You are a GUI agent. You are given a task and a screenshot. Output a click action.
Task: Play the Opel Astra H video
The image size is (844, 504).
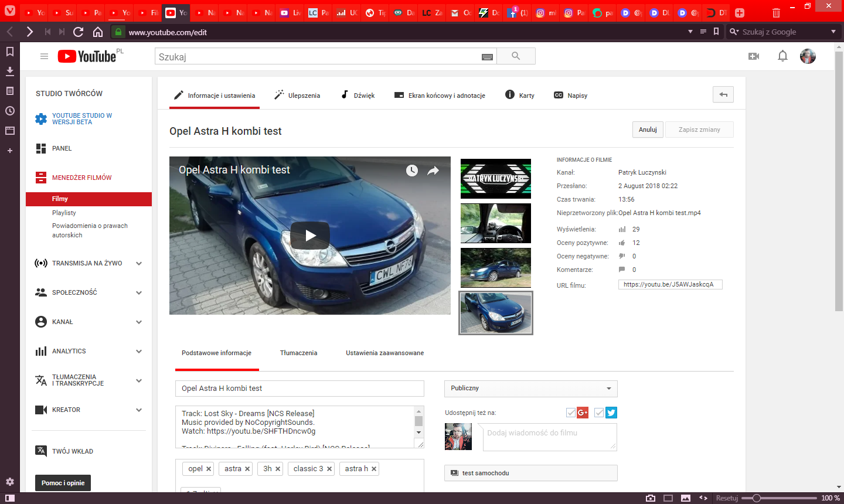point(310,236)
